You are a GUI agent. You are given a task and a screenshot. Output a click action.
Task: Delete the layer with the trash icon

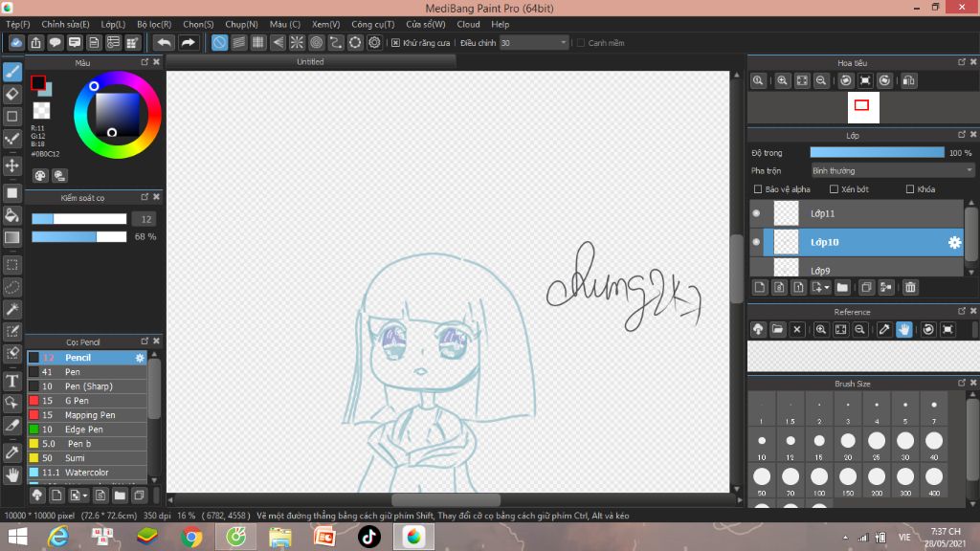(x=910, y=287)
